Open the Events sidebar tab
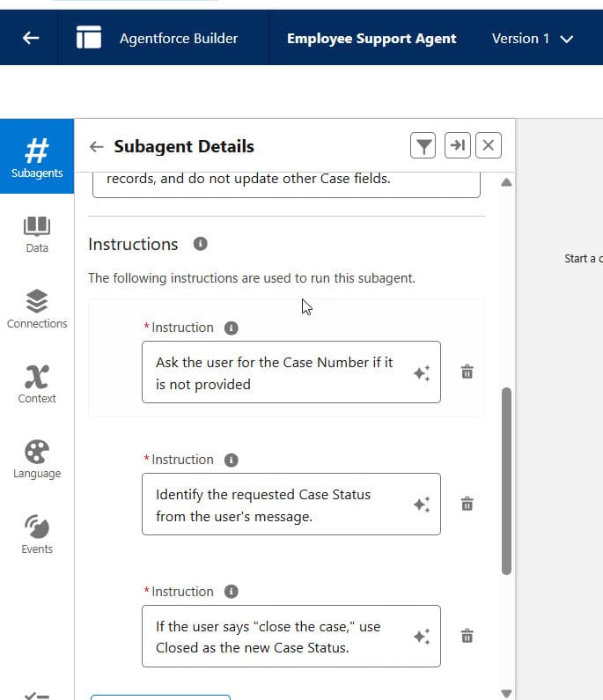 pyautogui.click(x=37, y=534)
